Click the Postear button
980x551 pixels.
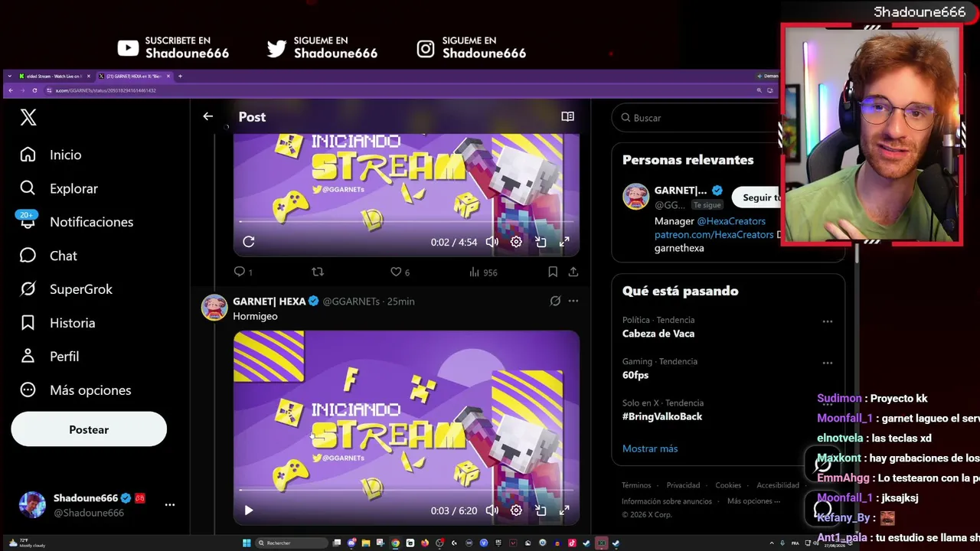point(89,429)
